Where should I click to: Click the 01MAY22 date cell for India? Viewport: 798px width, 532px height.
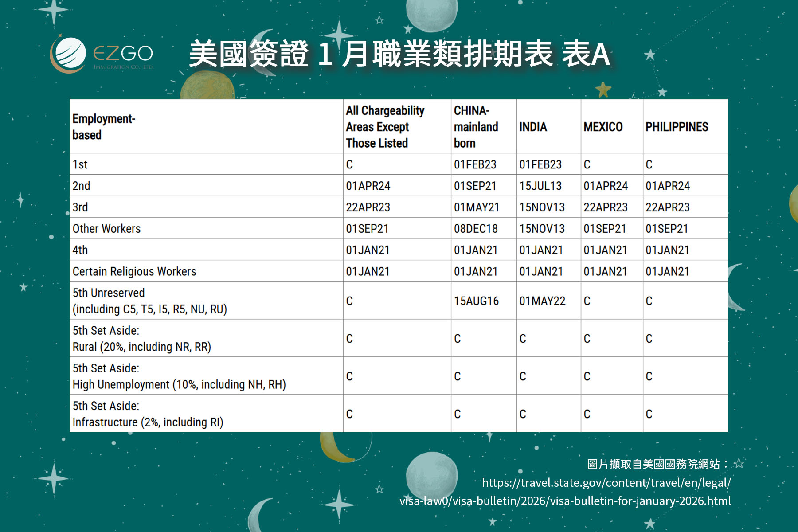pyautogui.click(x=542, y=301)
